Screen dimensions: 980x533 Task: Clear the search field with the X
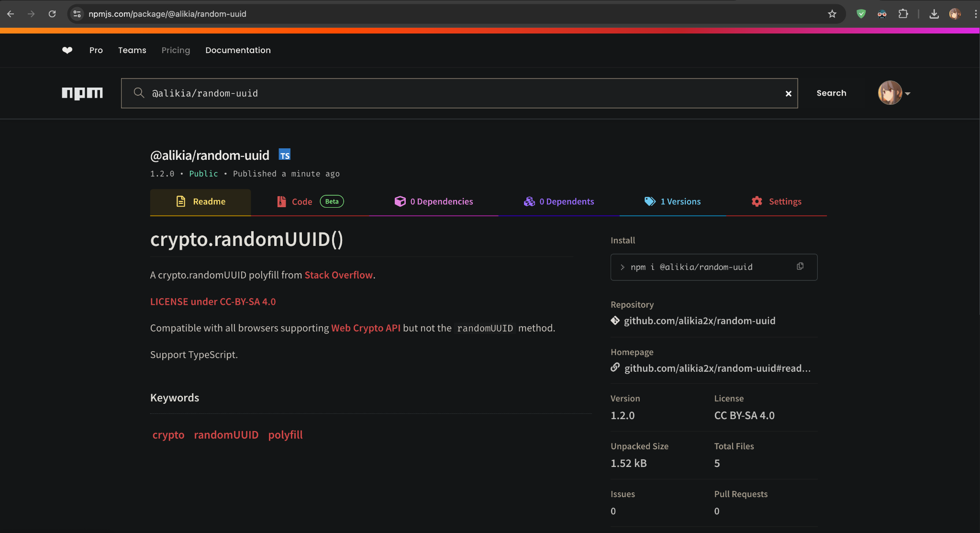788,93
